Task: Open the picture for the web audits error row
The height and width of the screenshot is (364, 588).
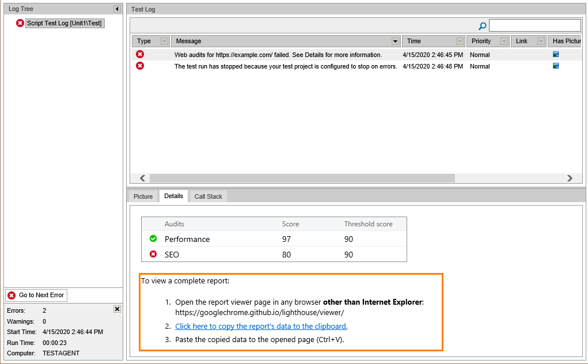Action: click(x=555, y=54)
